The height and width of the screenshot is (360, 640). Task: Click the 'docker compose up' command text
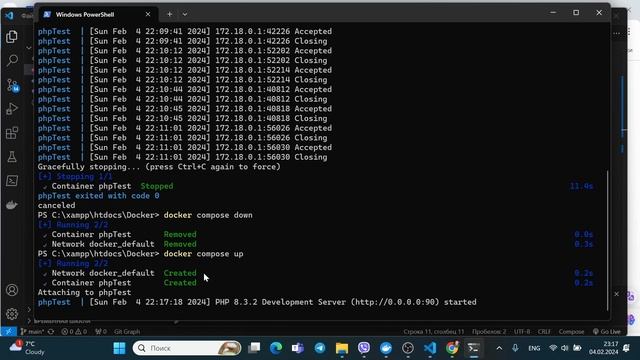tap(203, 254)
